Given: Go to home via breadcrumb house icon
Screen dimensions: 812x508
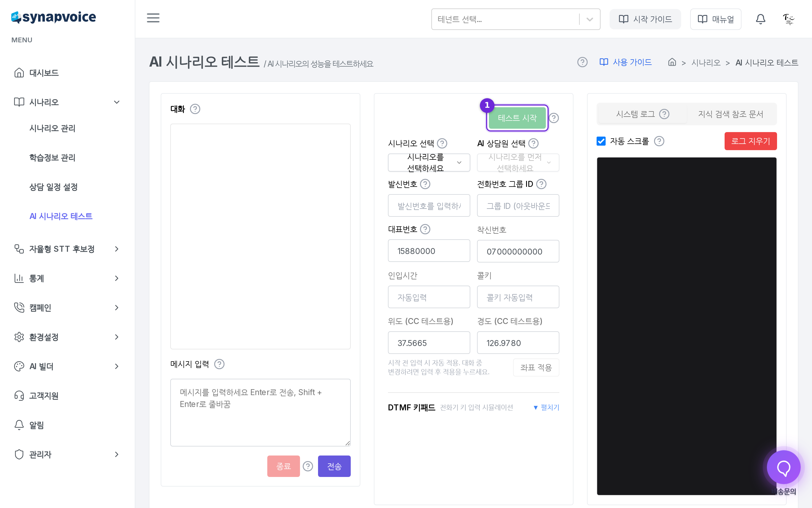Looking at the screenshot, I should point(672,62).
